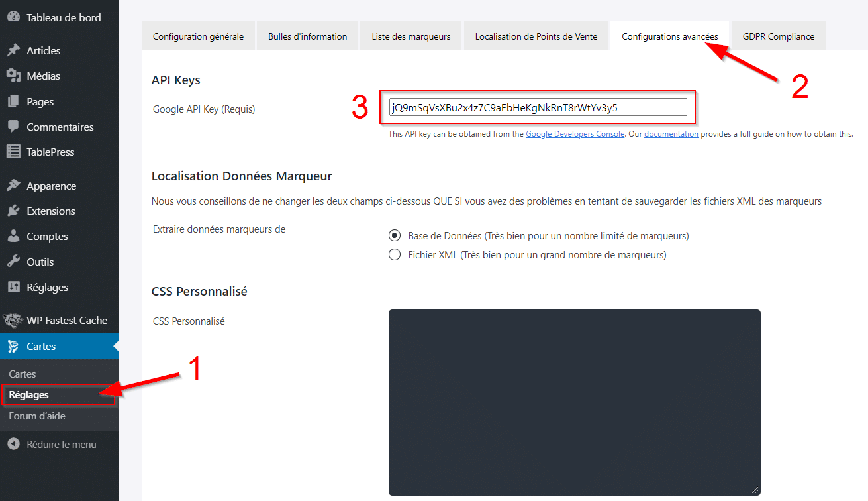
Task: Switch to the Configuration générale tab
Action: [x=198, y=36]
